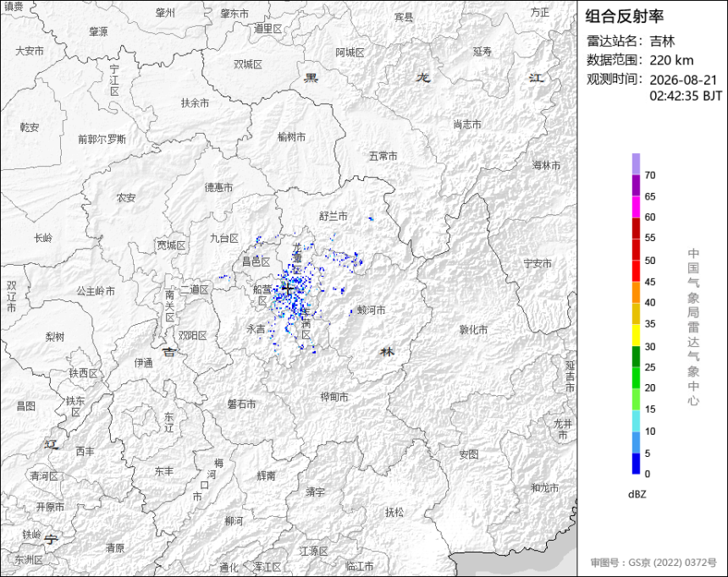Select the 榆树市 label on map
This screenshot has width=728, height=577.
[x=291, y=137]
